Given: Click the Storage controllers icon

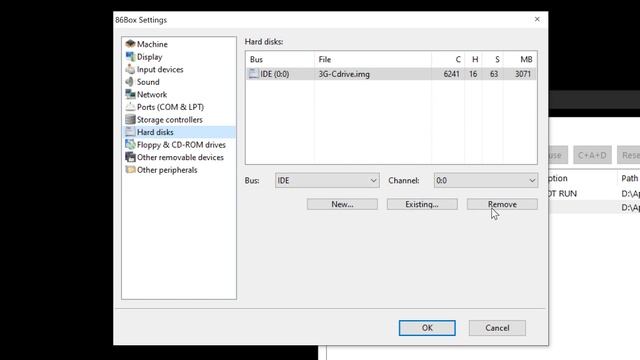Looking at the screenshot, I should (130, 120).
